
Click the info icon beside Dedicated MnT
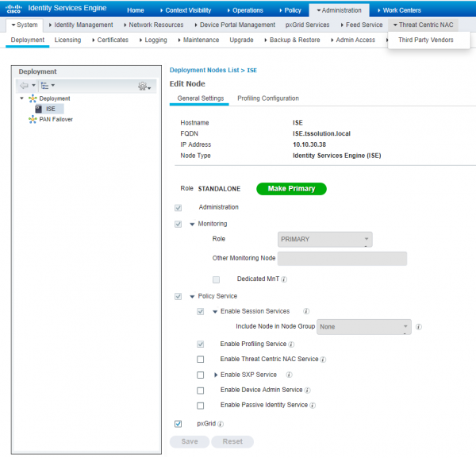coord(284,279)
